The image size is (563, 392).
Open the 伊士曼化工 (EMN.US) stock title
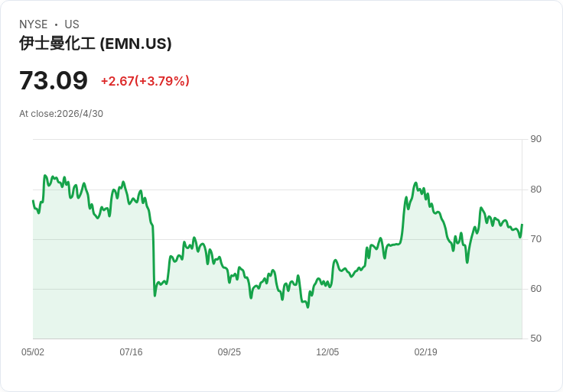pyautogui.click(x=96, y=44)
